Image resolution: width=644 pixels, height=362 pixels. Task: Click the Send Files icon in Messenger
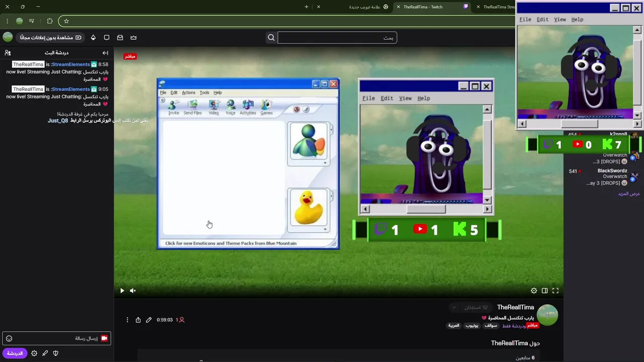(193, 107)
